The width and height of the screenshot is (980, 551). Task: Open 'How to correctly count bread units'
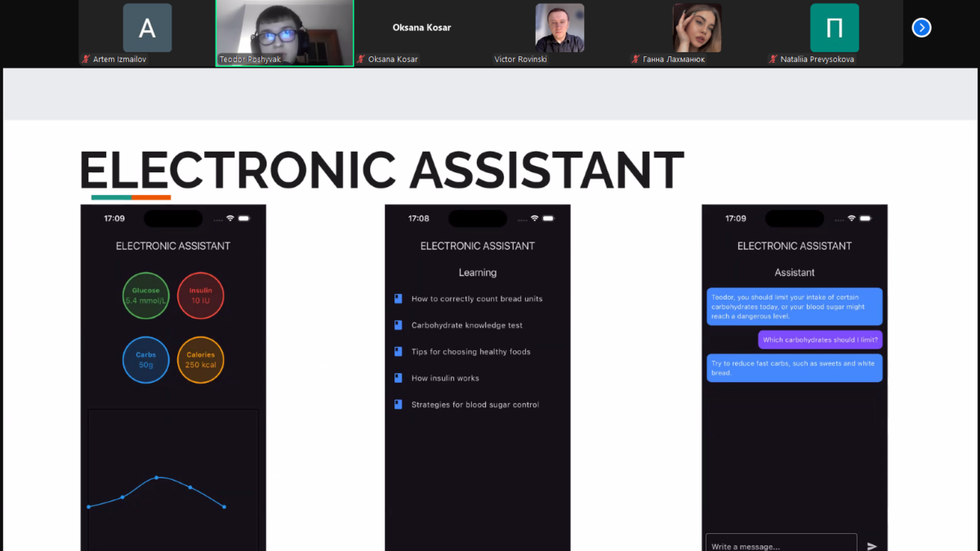[x=476, y=299]
